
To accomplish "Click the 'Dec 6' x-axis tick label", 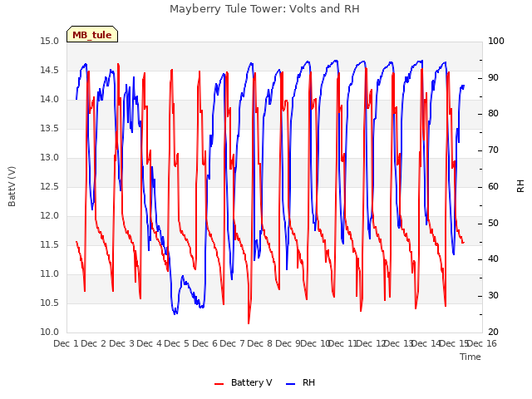I will click(204, 343).
